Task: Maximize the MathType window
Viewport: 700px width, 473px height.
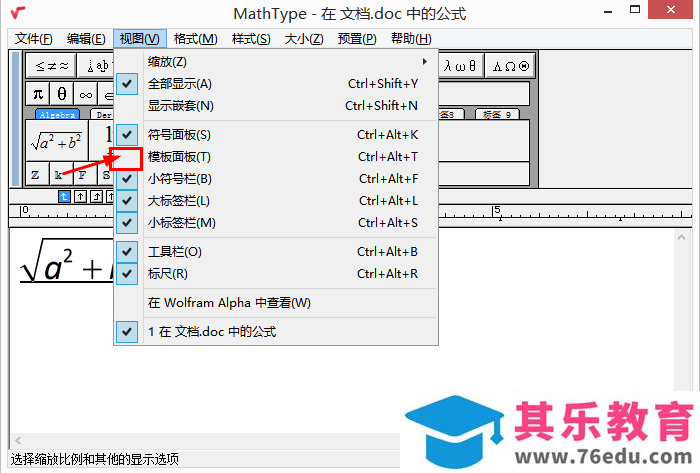Action: click(x=635, y=10)
